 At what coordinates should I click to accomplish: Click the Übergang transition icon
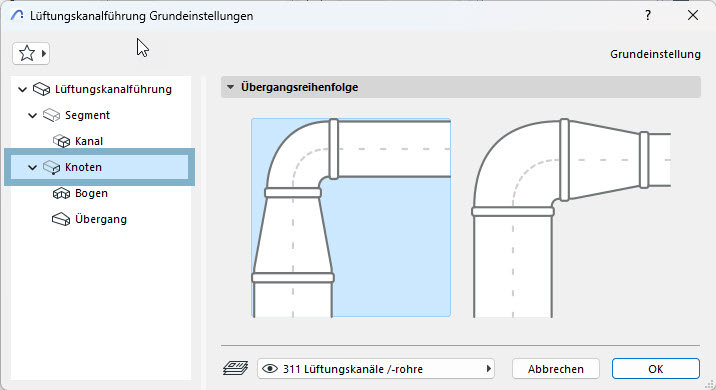(x=61, y=219)
